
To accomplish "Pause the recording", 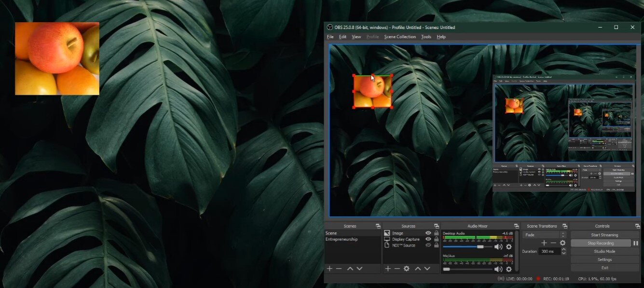I will 635,244.
